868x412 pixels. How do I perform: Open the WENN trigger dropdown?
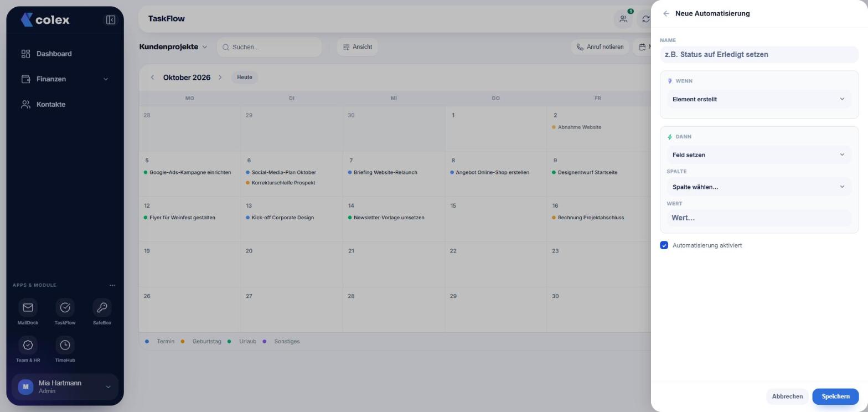(759, 99)
